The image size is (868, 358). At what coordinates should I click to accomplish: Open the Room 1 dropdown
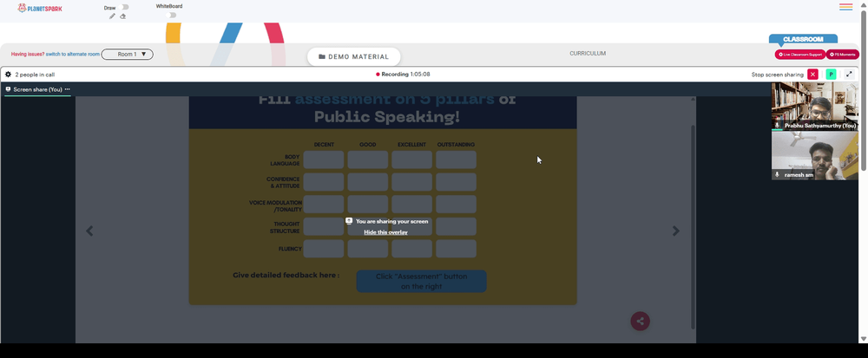tap(128, 54)
